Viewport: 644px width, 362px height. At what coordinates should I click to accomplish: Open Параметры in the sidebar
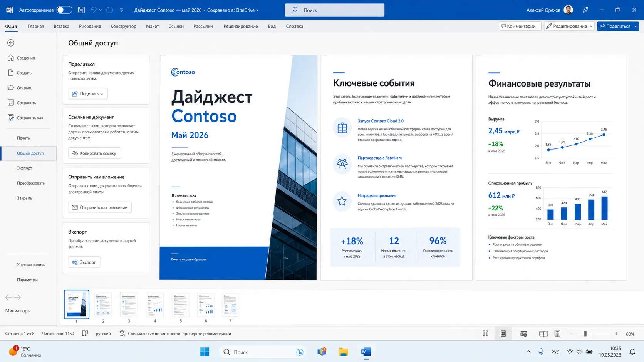(27, 280)
